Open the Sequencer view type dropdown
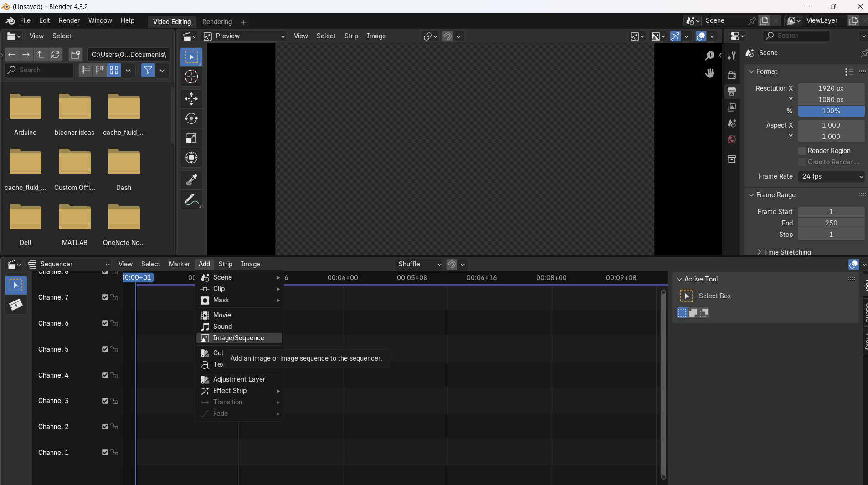Image resolution: width=868 pixels, height=485 pixels. pos(69,264)
